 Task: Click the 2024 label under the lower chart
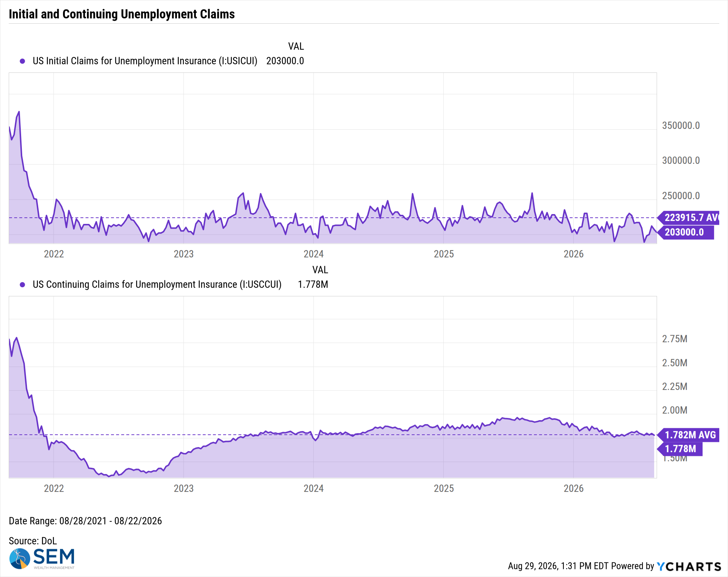point(313,489)
